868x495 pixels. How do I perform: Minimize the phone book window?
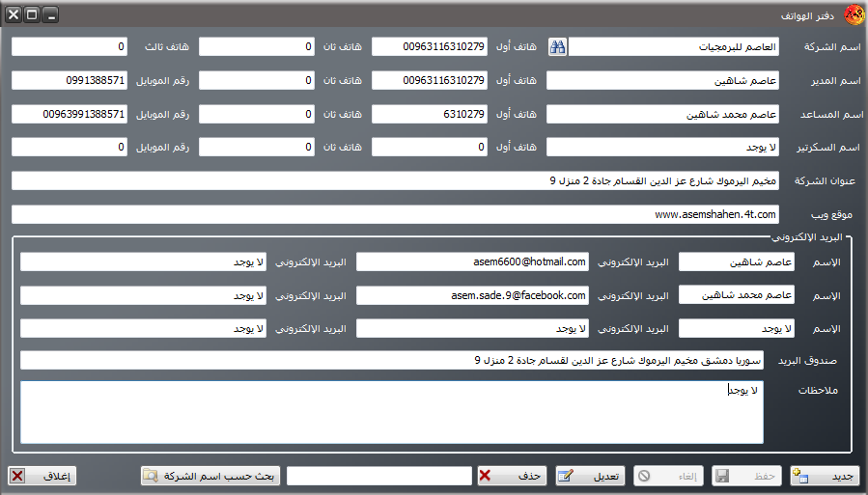[x=50, y=15]
